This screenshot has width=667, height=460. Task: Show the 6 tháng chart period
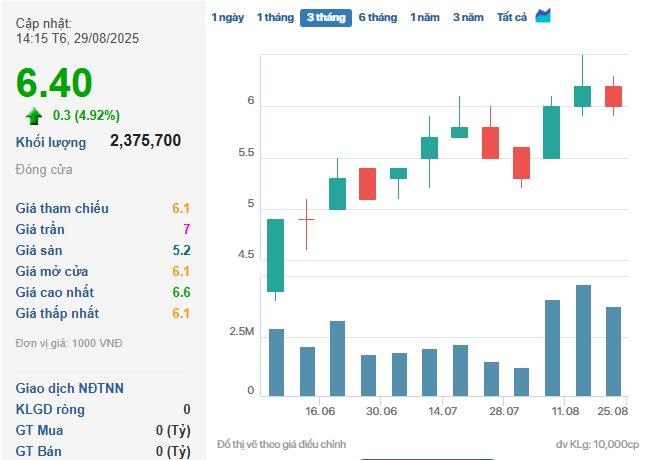point(377,18)
